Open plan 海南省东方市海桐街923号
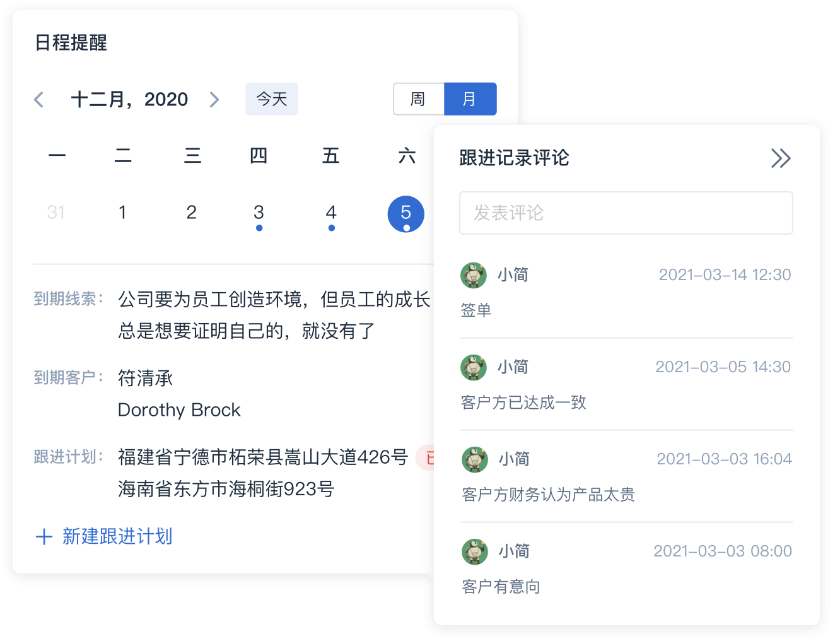840x641 pixels. [226, 489]
